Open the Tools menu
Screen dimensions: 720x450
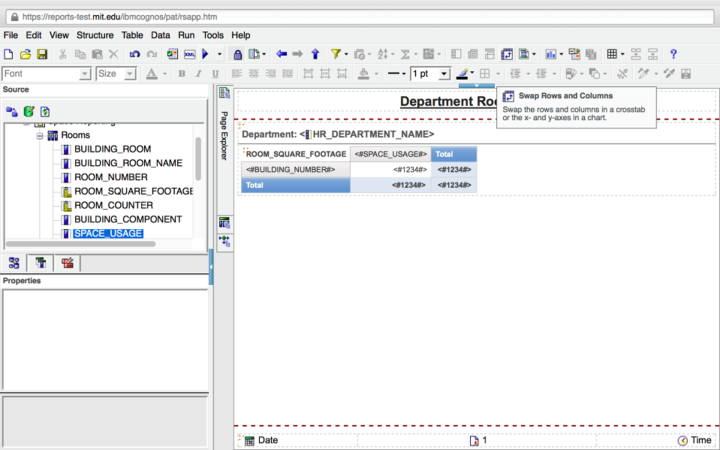tap(213, 35)
